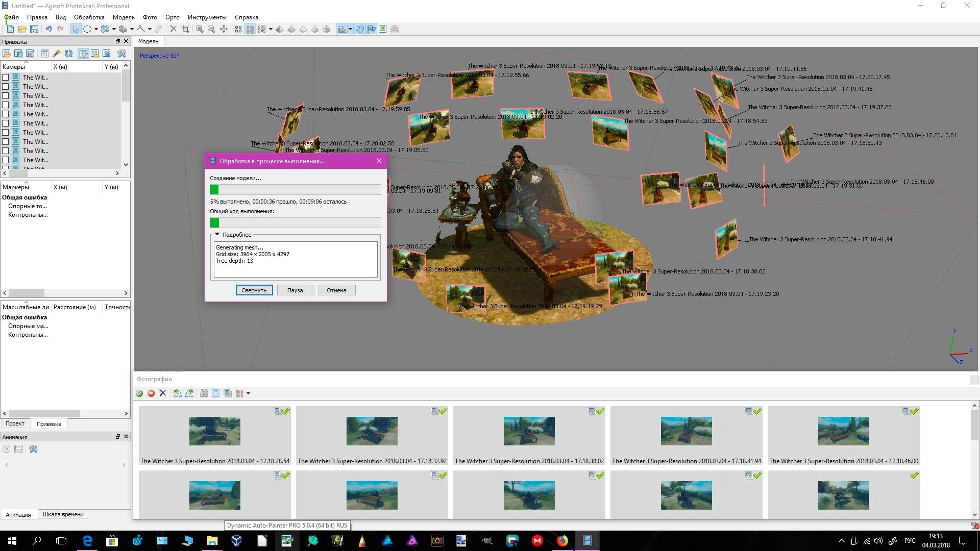This screenshot has height=551, width=980.
Task: Click the Update transform blue arrows icon
Action: (68, 54)
